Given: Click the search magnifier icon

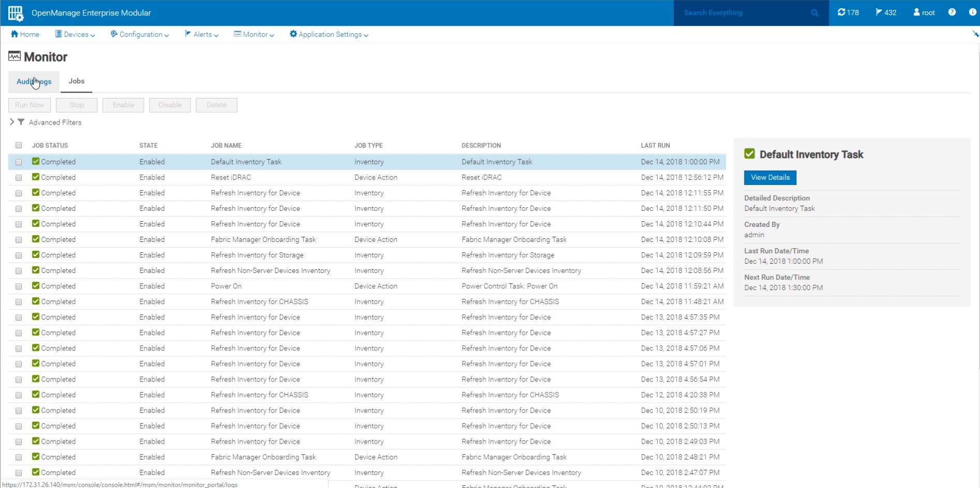Looking at the screenshot, I should 814,13.
